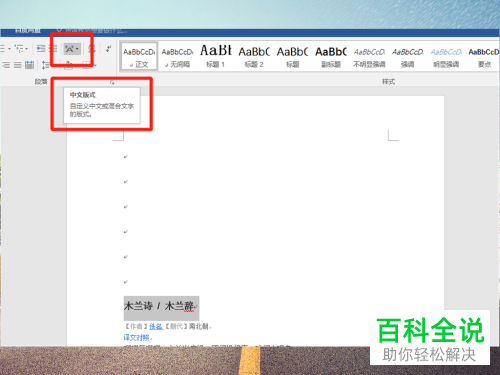Click the justify alignment icon
This screenshot has height=375, width=500.
(18, 65)
